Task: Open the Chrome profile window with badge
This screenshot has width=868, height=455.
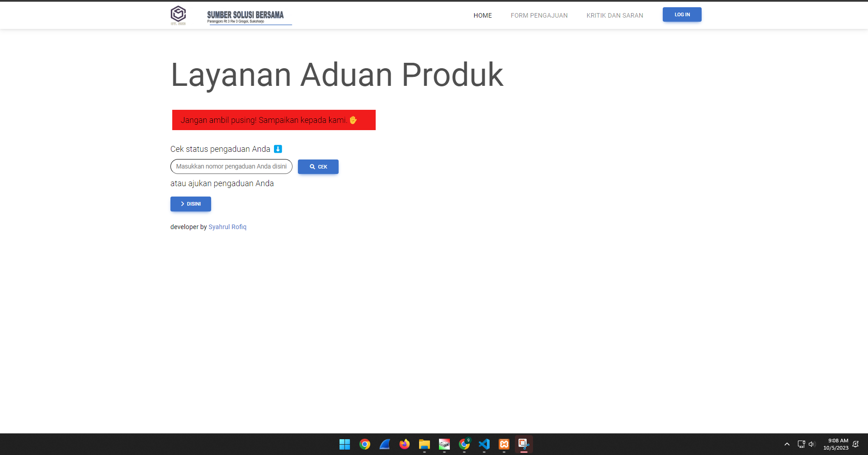Action: [464, 444]
